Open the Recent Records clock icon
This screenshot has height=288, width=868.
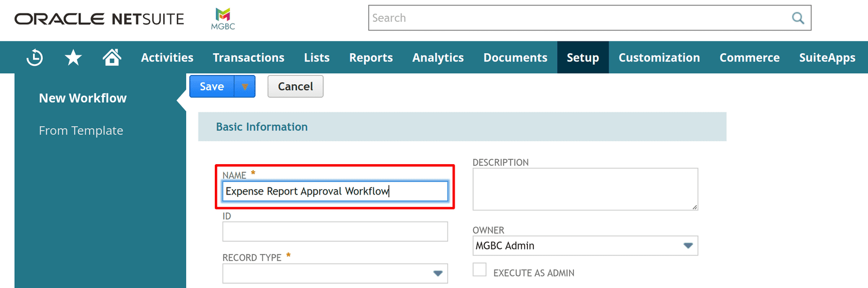tap(35, 57)
